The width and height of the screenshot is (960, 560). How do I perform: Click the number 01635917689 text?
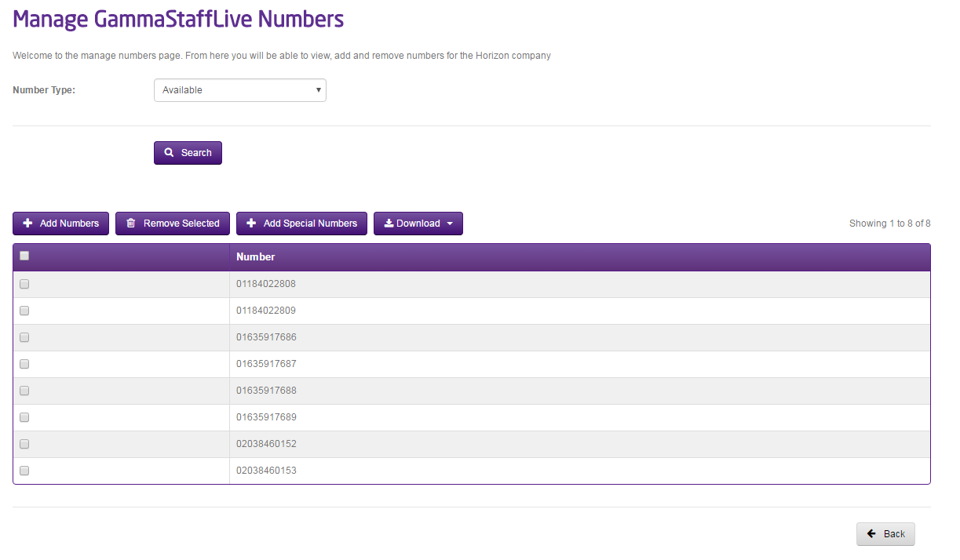coord(266,417)
